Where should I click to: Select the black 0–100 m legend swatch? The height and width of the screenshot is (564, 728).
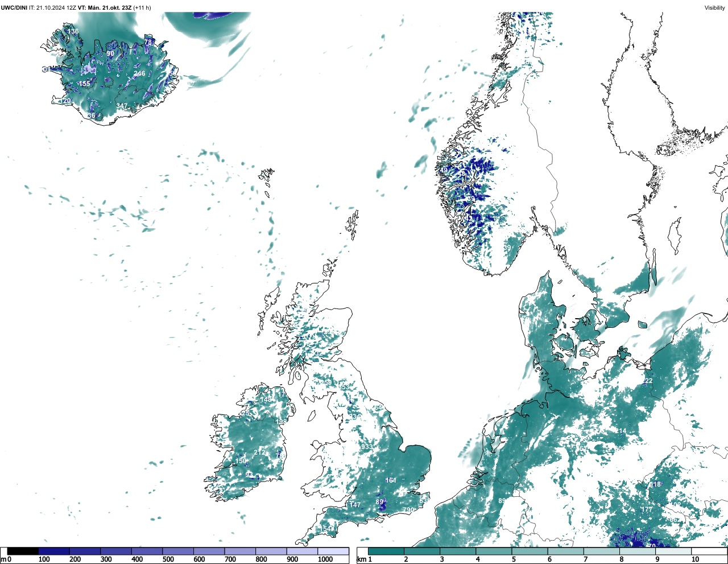[23, 551]
